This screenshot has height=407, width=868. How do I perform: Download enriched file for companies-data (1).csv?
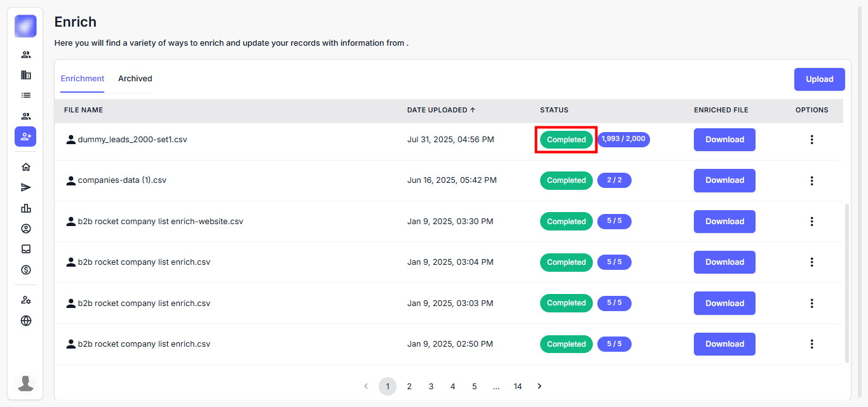[x=724, y=180]
